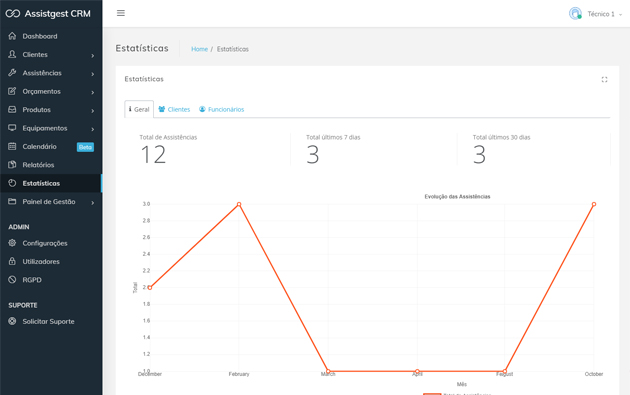
Task: Open the Utilizadores admin menu item
Action: click(51, 261)
